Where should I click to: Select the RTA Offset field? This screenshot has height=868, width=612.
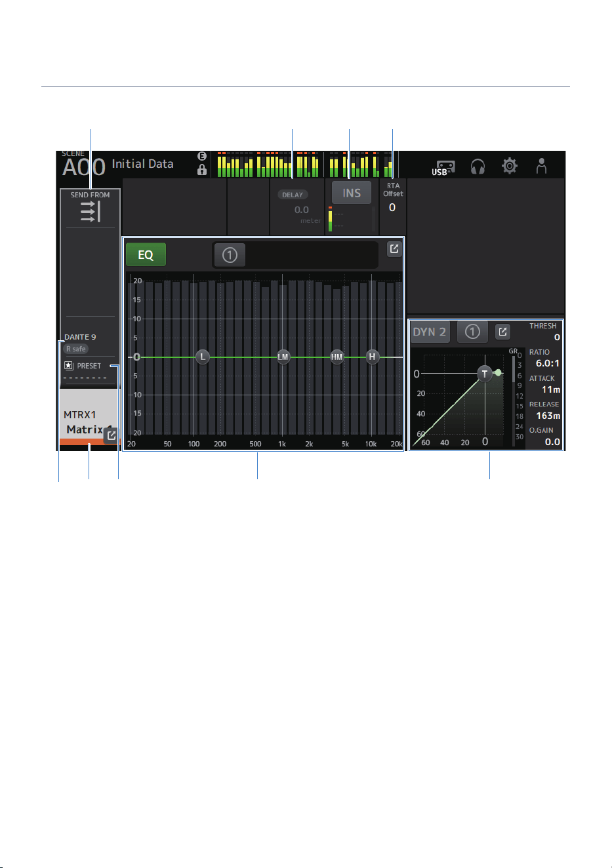click(392, 199)
